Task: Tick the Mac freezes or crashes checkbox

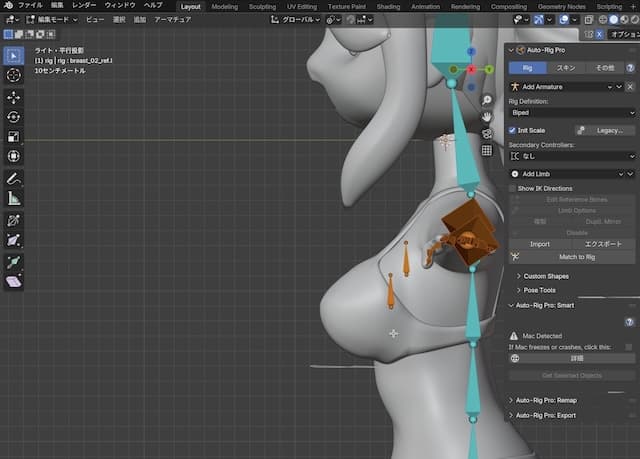Action: (x=628, y=347)
